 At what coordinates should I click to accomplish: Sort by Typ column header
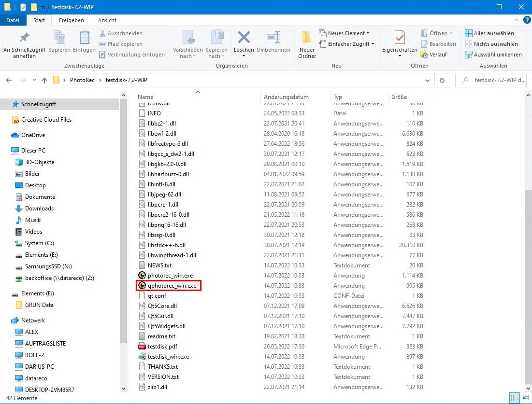tap(359, 97)
